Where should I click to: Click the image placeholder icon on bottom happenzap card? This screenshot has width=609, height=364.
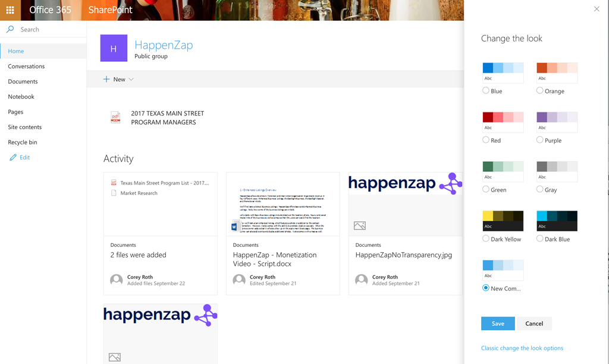[115, 357]
